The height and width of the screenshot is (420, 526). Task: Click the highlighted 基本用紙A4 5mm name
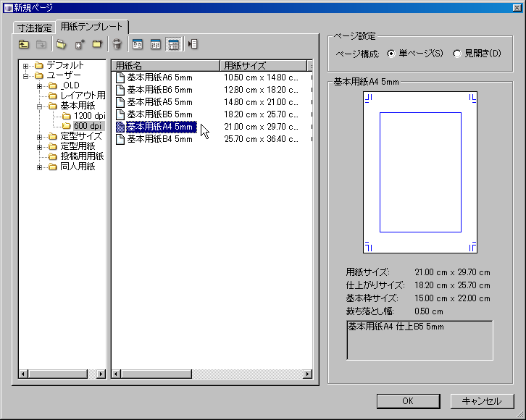point(161,127)
